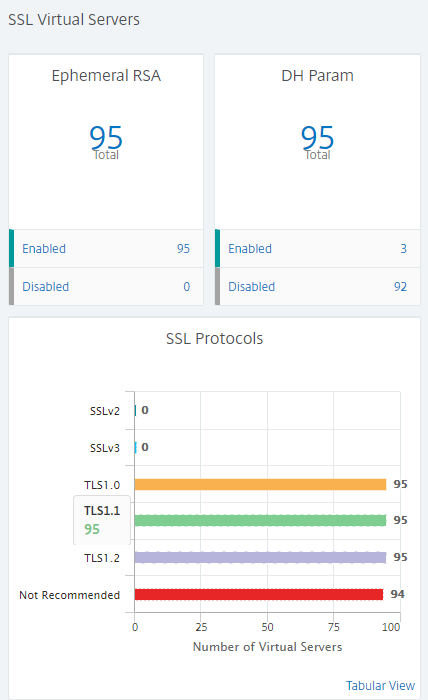This screenshot has height=700, width=428.
Task: Open the Tabular View link
Action: (x=380, y=685)
